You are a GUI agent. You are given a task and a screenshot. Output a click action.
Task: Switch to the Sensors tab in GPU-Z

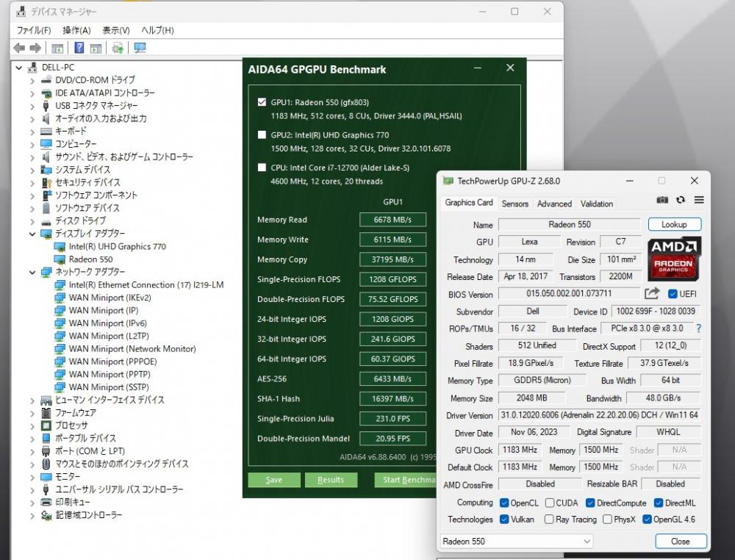coord(514,204)
